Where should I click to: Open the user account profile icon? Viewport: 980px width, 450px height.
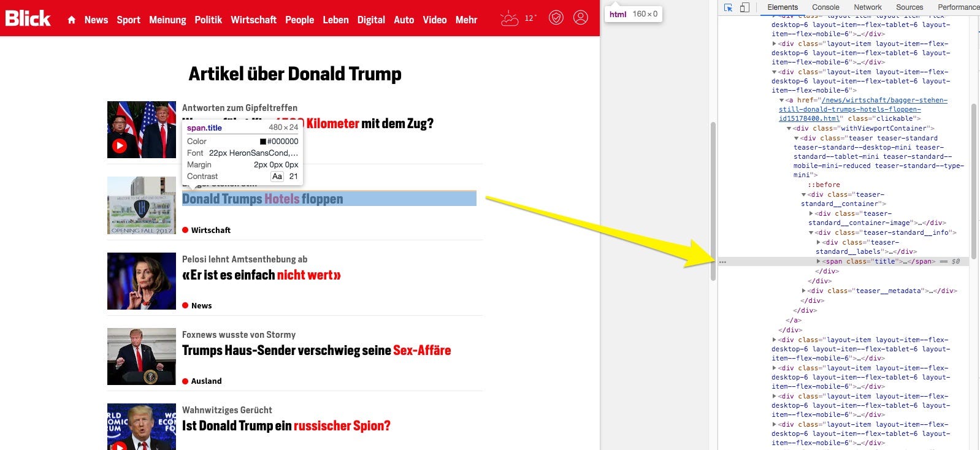[581, 18]
